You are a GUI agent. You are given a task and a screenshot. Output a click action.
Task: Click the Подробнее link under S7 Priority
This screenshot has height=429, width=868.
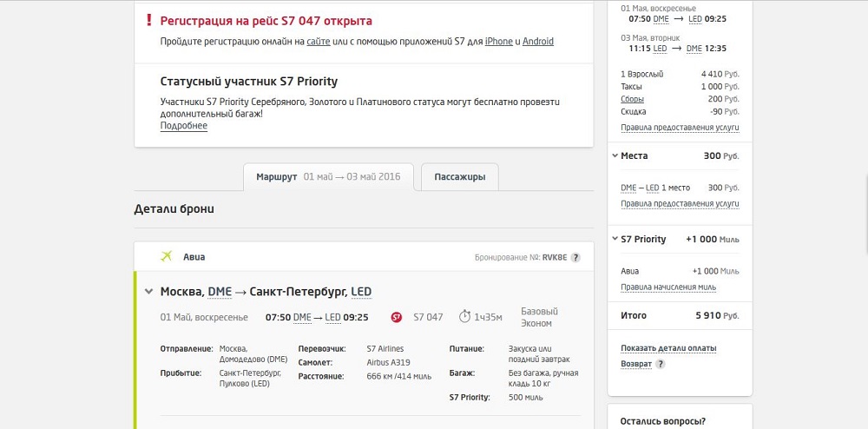pos(184,126)
